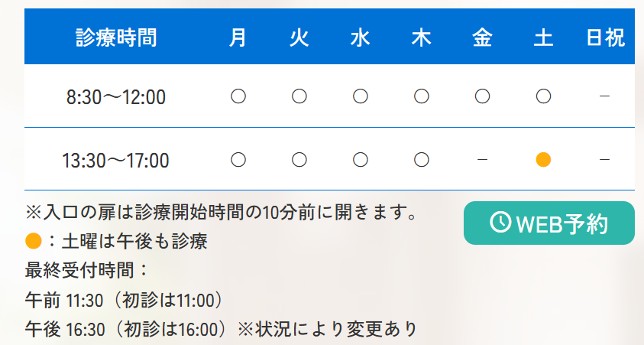Click the Wednesday 13:30～17:00 circle
This screenshot has width=644, height=345.
point(360,160)
